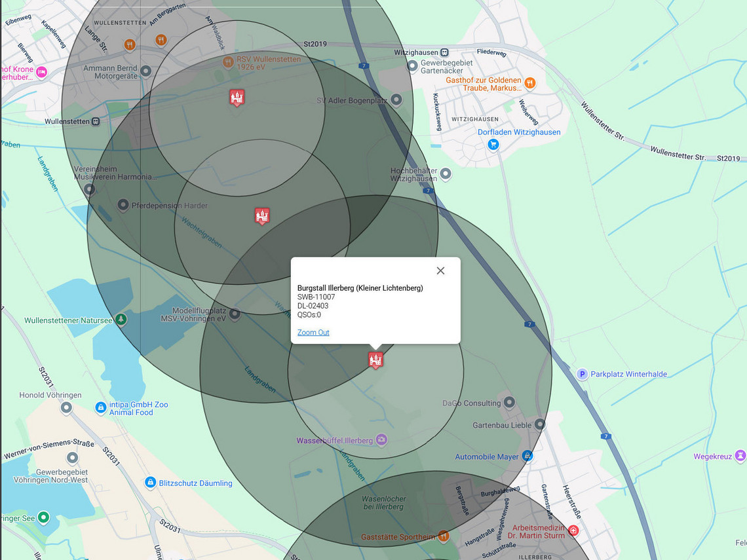Select the Dorfladen Witzighausen label
The width and height of the screenshot is (747, 560).
tap(519, 132)
